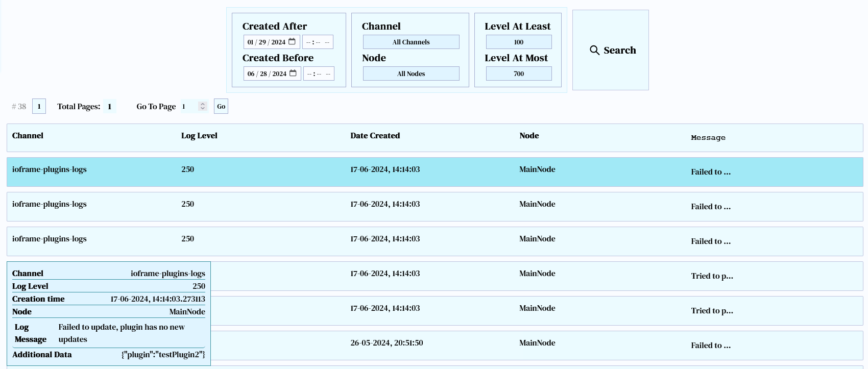Open the All Channels dropdown
The image size is (868, 369).
411,42
